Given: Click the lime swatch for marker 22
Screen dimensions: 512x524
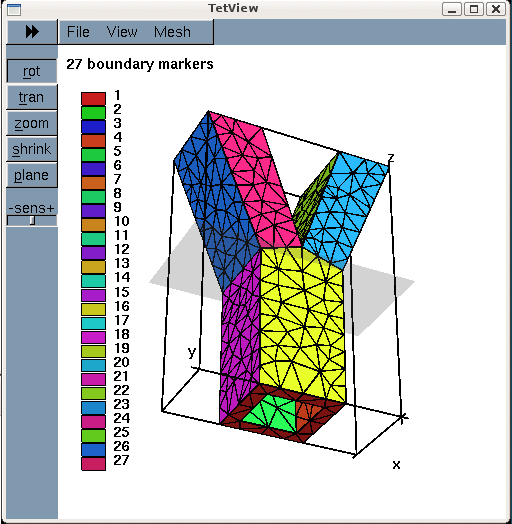Looking at the screenshot, I should point(94,394).
